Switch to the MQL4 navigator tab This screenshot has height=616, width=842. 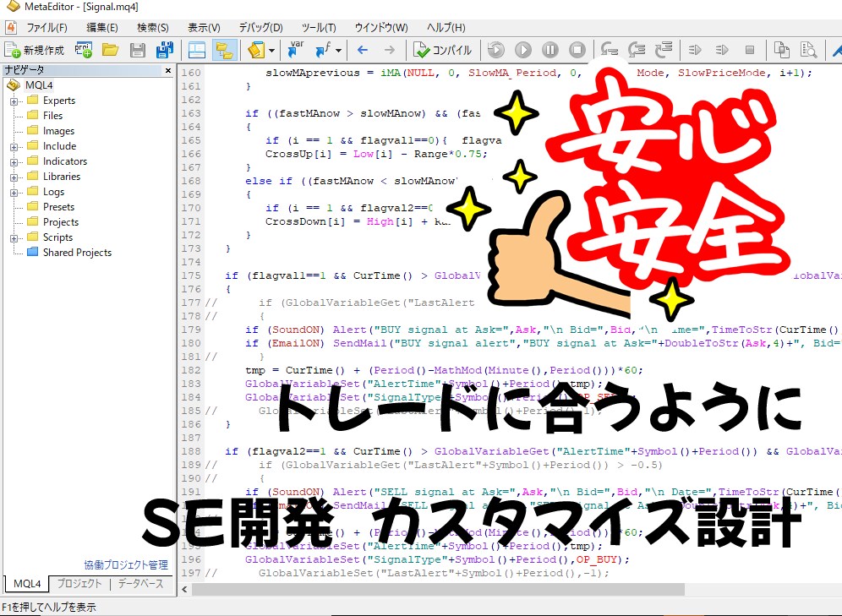[x=27, y=584]
